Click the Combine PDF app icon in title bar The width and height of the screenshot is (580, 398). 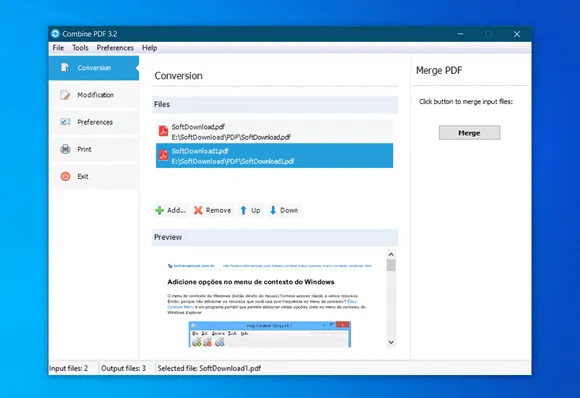pyautogui.click(x=55, y=34)
